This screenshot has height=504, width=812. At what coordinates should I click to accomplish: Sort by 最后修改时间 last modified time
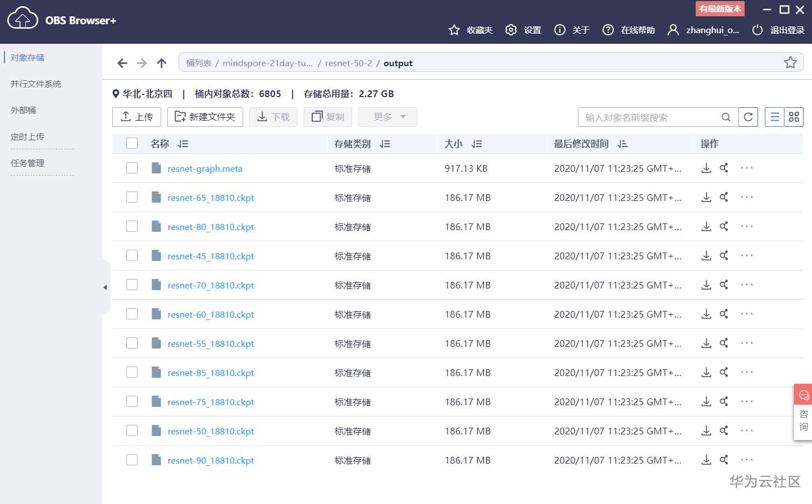point(622,144)
